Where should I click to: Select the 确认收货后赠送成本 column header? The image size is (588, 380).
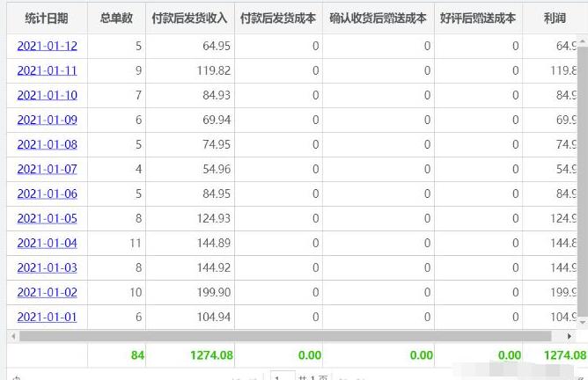[379, 18]
